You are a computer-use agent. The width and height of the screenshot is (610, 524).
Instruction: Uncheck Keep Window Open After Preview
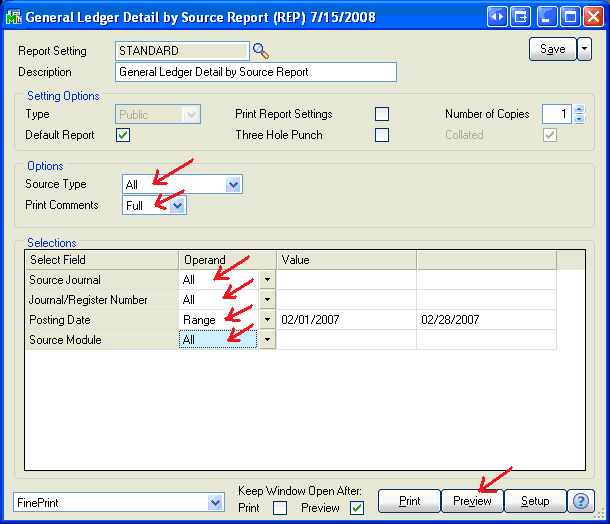[357, 508]
